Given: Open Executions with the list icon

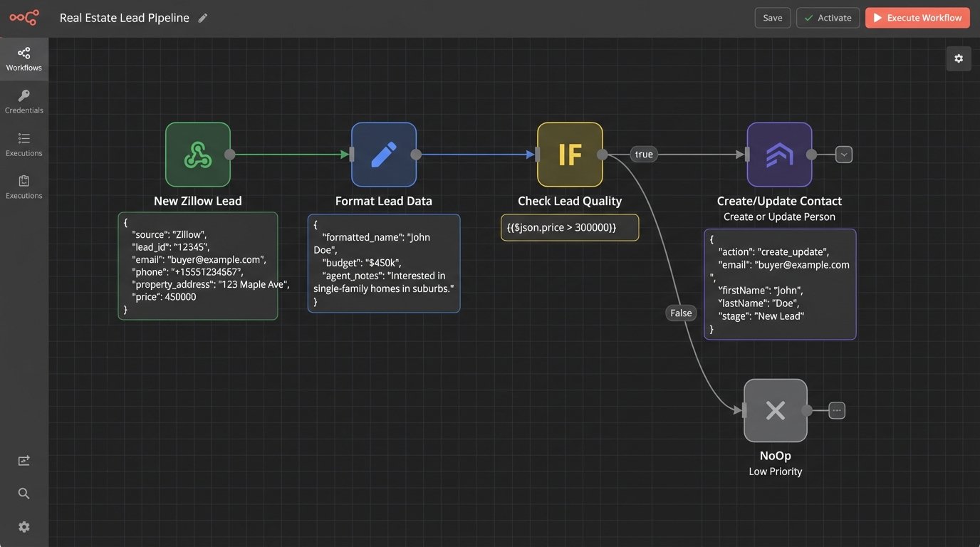Looking at the screenshot, I should (24, 145).
